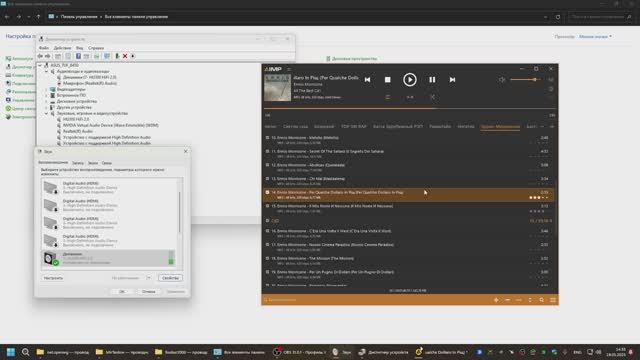
Task: Add new playlist tab in AIMP
Action: 552,127
